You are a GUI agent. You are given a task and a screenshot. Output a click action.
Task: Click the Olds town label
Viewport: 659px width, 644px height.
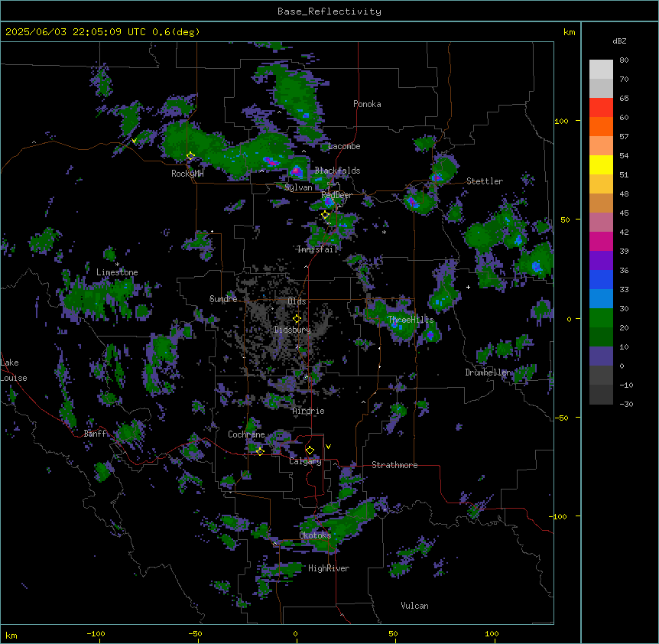[x=297, y=301]
